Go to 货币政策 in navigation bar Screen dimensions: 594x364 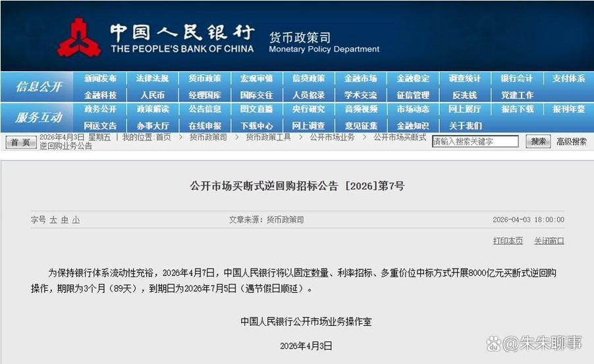point(205,78)
